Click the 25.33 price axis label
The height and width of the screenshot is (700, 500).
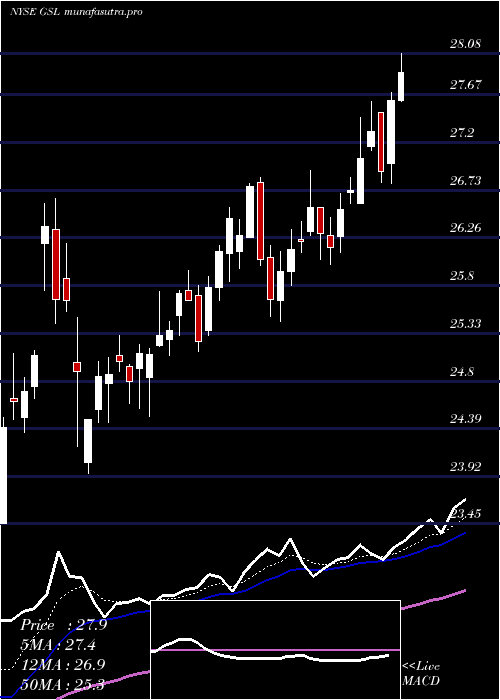click(466, 324)
